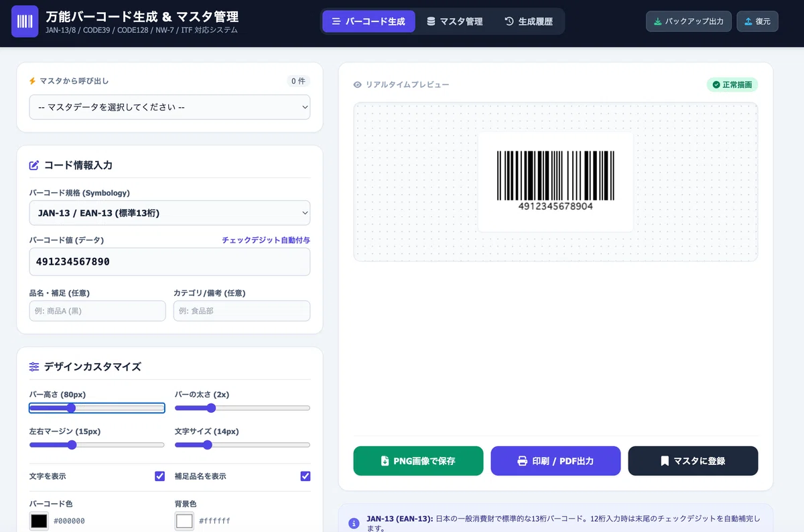Click the マスタに登録 button
Screen dimensions: 804x532
(x=693, y=461)
